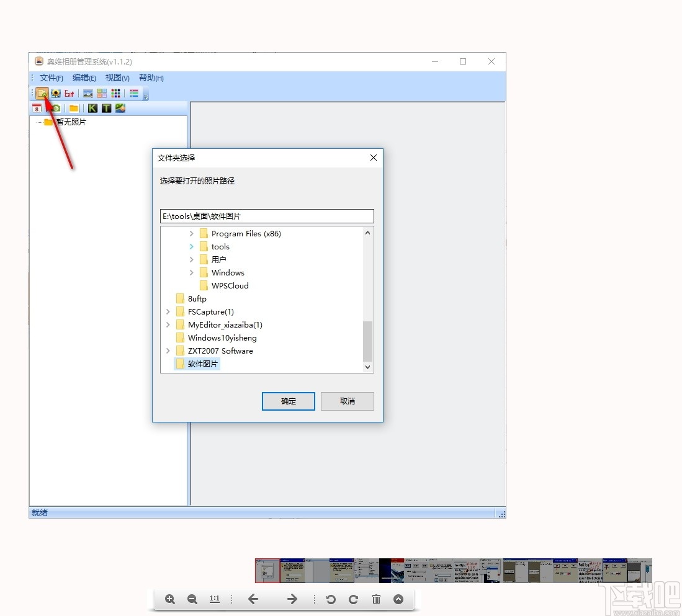The image size is (682, 616).
Task: Cancel the dialog with 取消
Action: 347,401
